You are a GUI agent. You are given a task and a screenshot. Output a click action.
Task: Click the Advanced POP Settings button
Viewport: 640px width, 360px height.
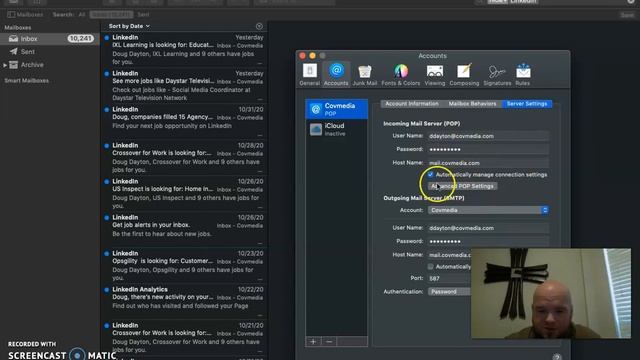point(462,186)
